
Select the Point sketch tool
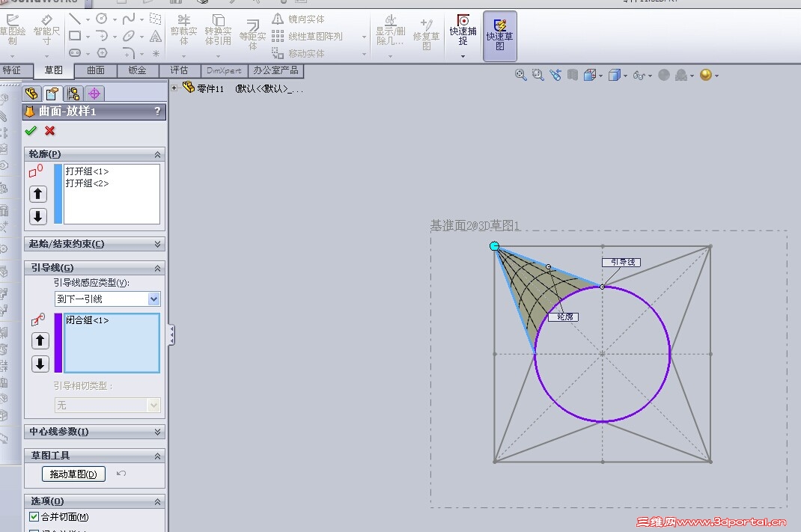tap(156, 53)
